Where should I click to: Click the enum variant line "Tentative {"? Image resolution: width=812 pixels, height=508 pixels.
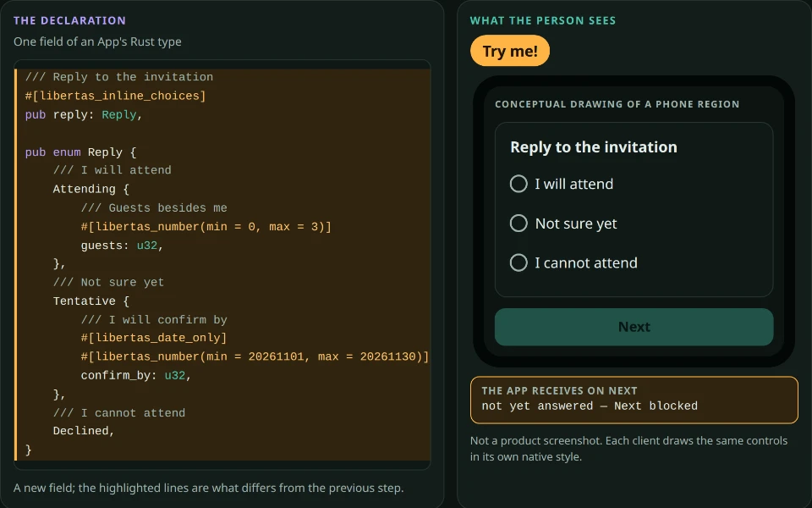click(91, 301)
